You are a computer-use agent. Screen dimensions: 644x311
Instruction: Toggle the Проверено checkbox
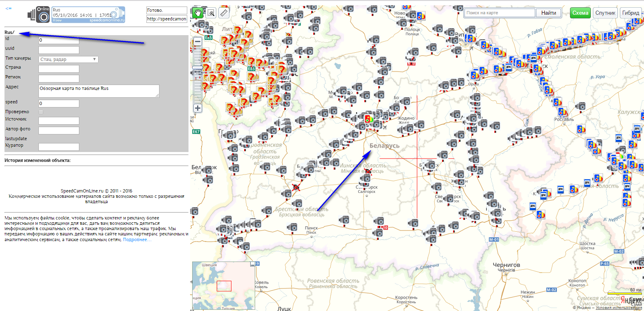[x=41, y=112]
